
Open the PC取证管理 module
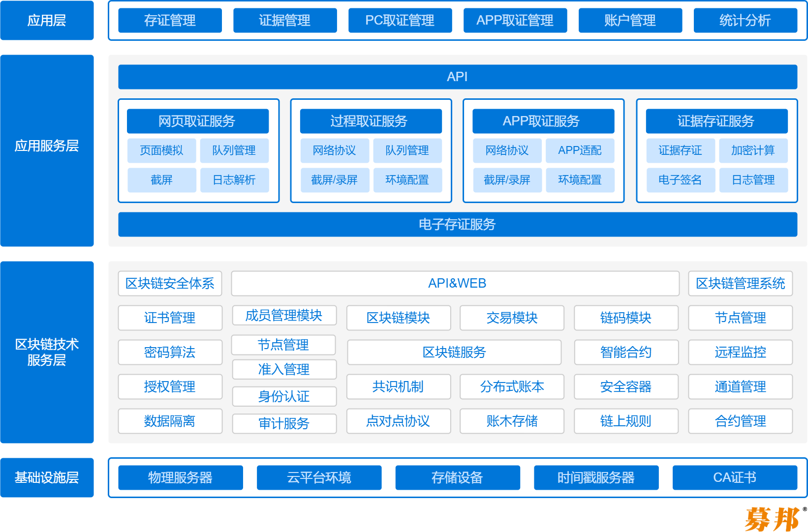tap(400, 21)
